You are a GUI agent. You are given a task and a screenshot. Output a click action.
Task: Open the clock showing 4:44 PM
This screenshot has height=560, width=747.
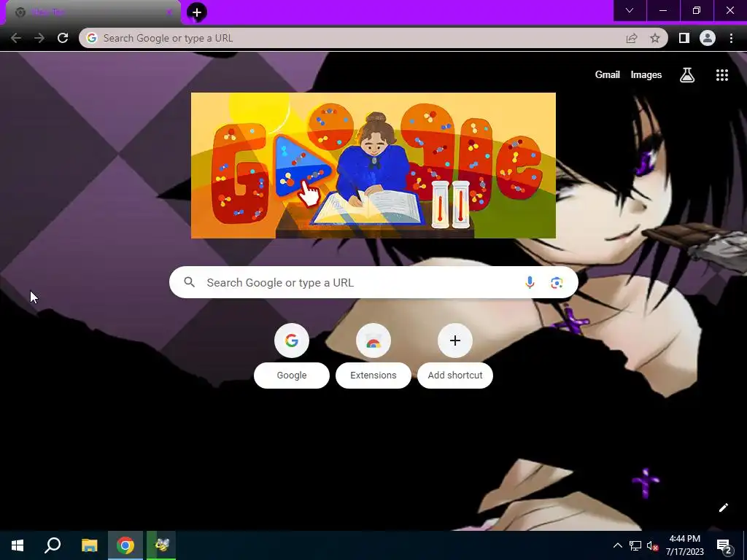coord(684,545)
